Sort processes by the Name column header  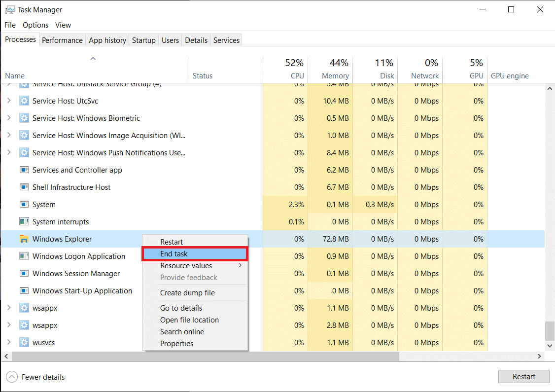tap(95, 70)
